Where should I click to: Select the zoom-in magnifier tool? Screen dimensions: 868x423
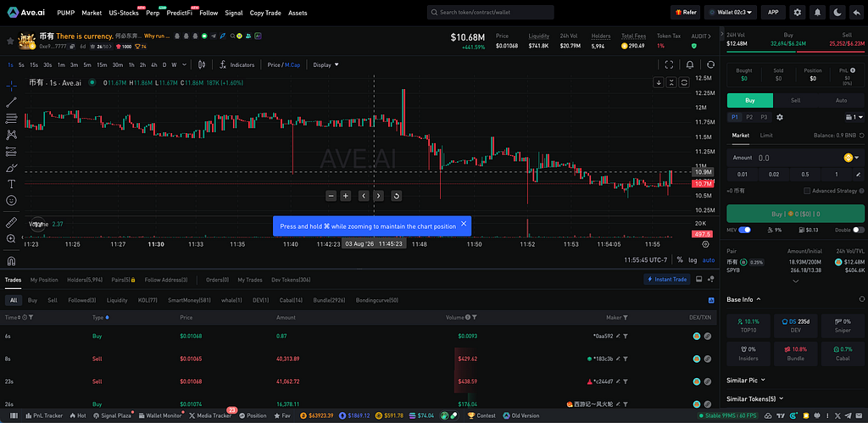coord(11,239)
